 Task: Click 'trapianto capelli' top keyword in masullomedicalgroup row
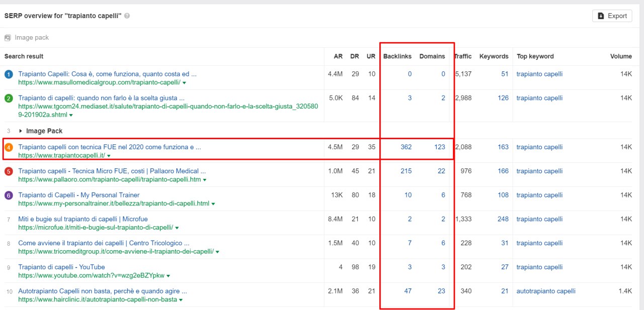539,74
